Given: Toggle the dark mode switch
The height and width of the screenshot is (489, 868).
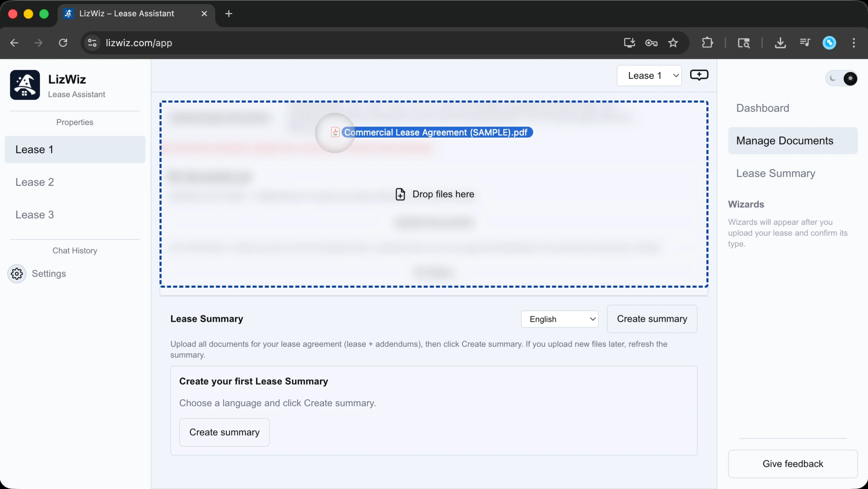Looking at the screenshot, I should 841,79.
